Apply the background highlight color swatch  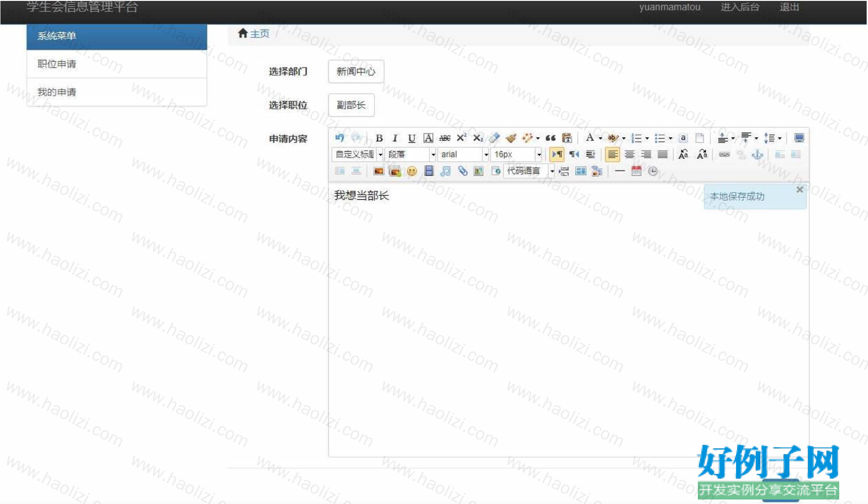click(613, 138)
